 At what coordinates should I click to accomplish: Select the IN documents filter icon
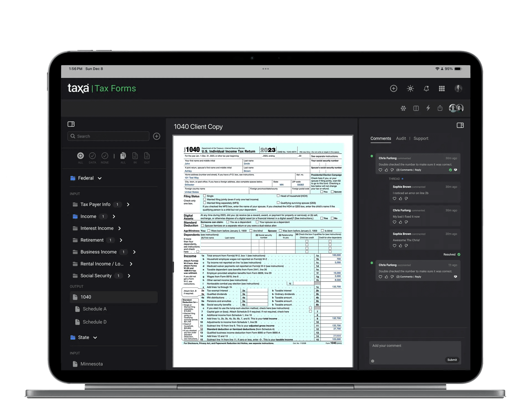[135, 156]
